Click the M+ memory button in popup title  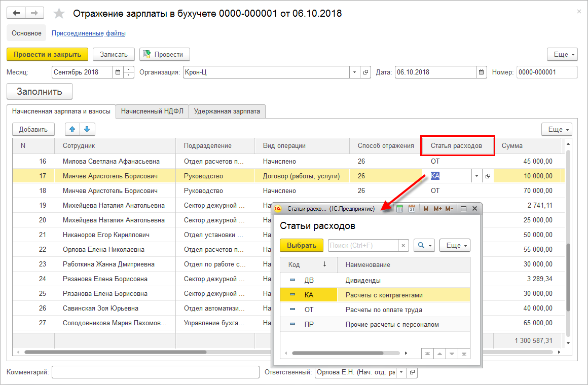pyautogui.click(x=437, y=209)
